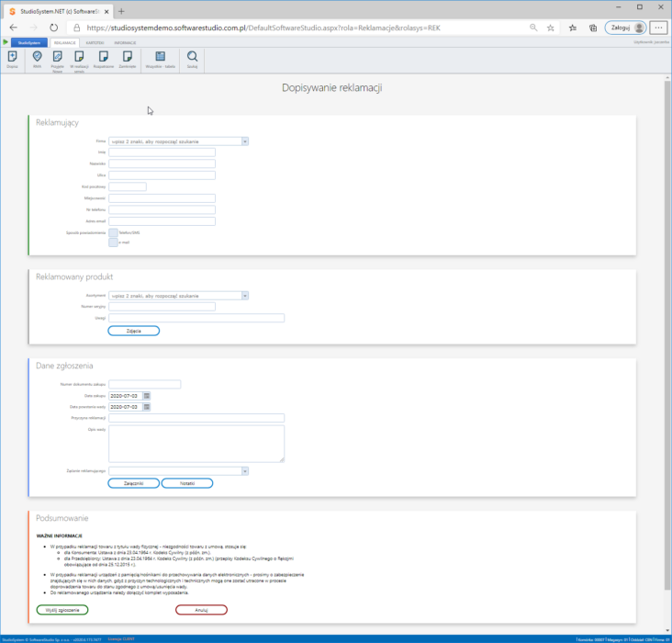
Task: Focus the Numer seryjny input field
Action: coord(162,307)
